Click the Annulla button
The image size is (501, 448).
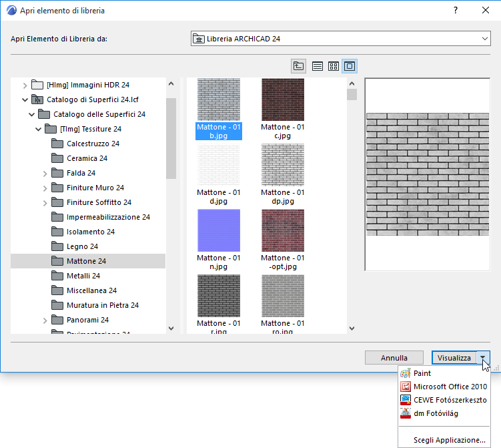[394, 358]
